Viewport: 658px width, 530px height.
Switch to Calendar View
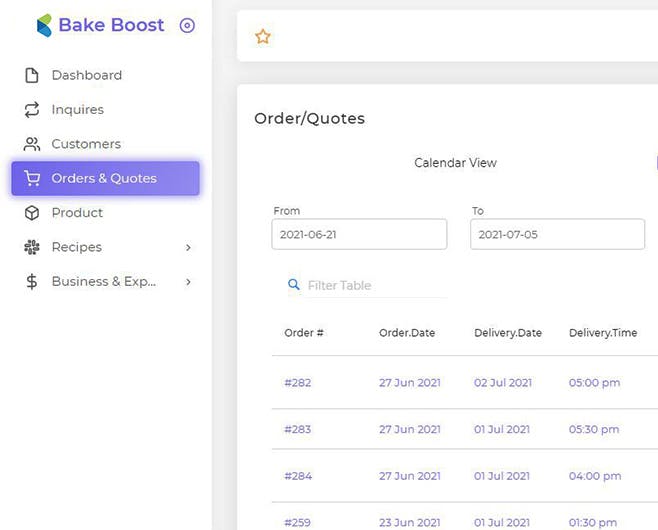pyautogui.click(x=455, y=163)
